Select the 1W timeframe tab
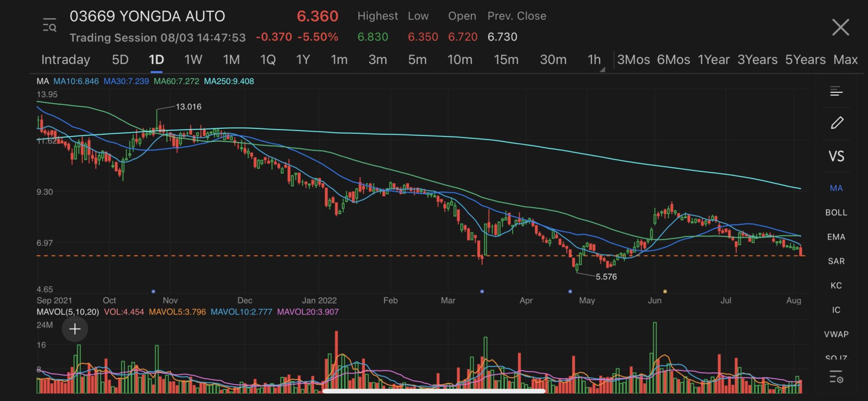Viewport: 868px width, 401px height. (193, 59)
